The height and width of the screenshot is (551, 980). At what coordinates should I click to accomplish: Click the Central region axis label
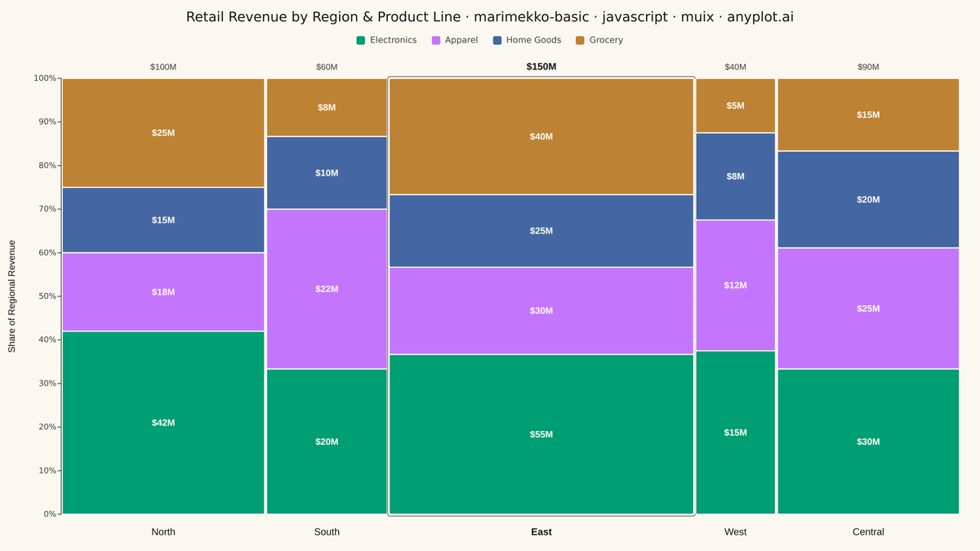pyautogui.click(x=868, y=532)
